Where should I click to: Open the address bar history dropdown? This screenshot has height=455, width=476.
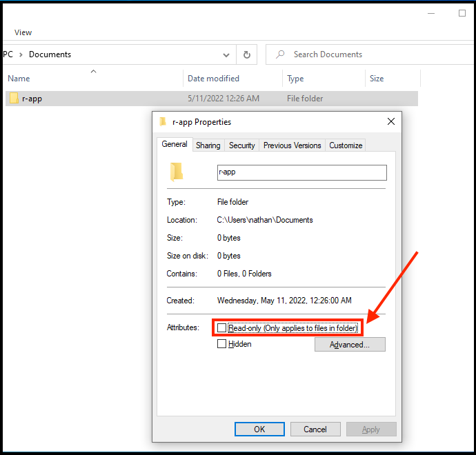coord(226,55)
